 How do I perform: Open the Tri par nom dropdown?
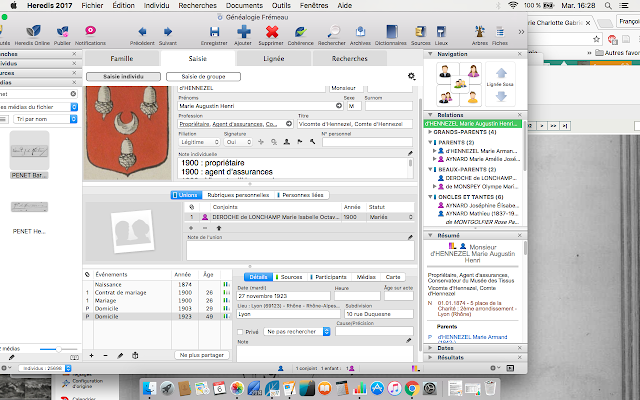pyautogui.click(x=45, y=119)
